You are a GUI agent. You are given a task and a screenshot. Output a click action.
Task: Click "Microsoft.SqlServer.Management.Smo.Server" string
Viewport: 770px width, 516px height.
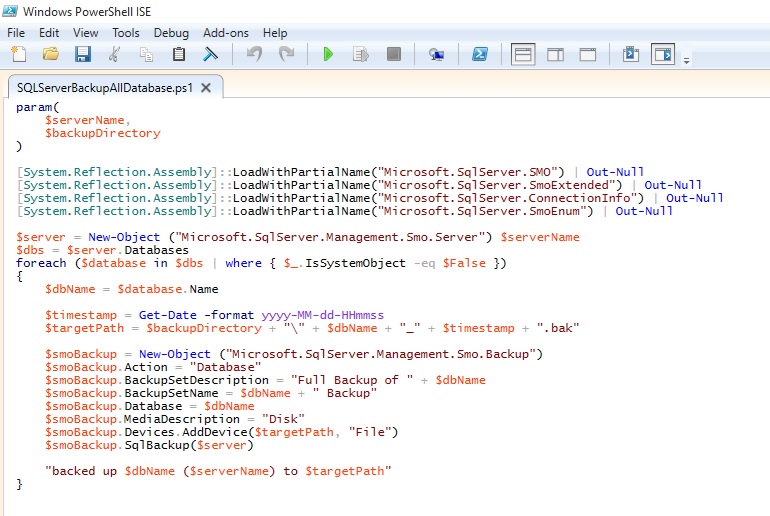coord(330,237)
